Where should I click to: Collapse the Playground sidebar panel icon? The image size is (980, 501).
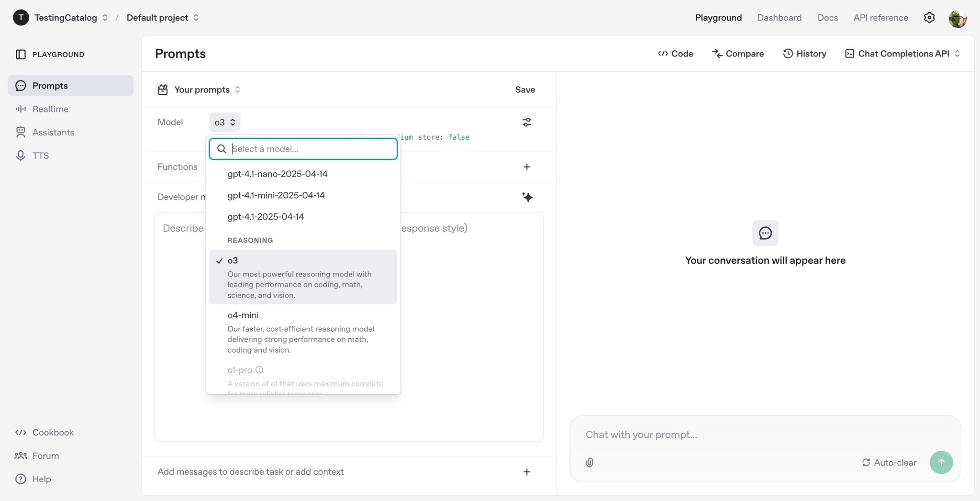point(21,55)
